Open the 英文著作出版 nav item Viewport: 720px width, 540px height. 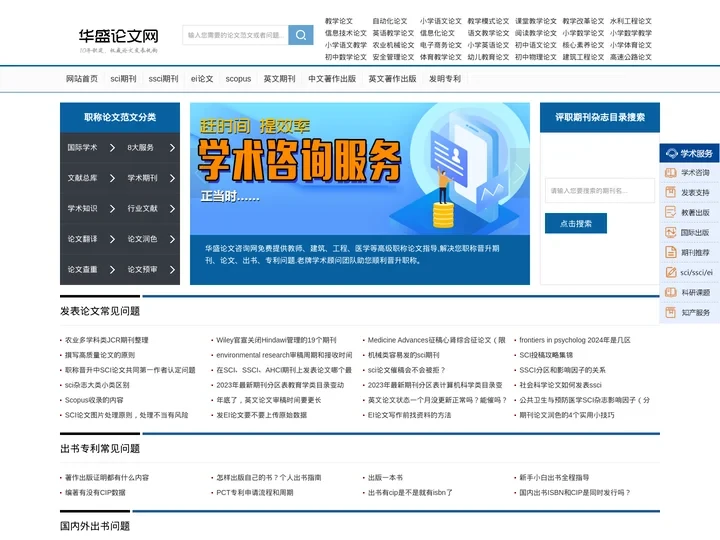tap(392, 79)
